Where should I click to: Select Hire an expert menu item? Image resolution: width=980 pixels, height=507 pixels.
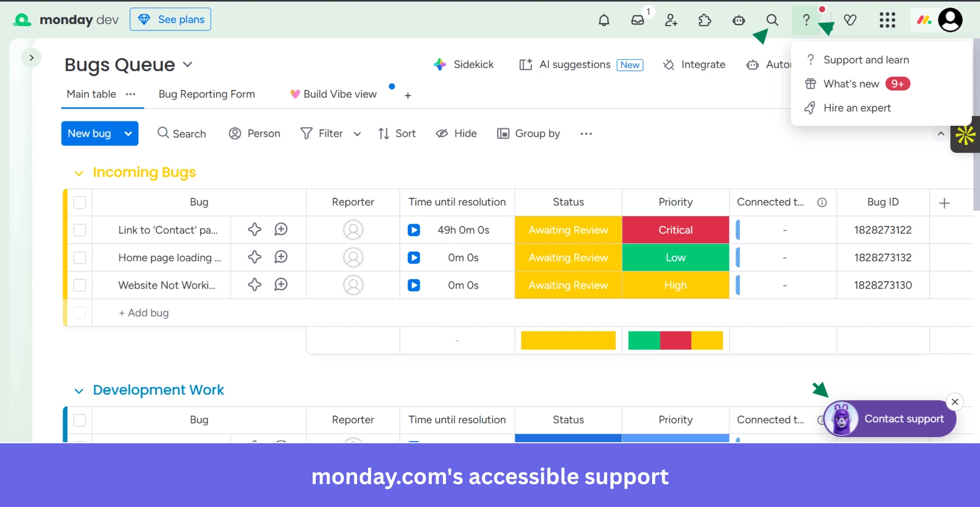point(857,108)
